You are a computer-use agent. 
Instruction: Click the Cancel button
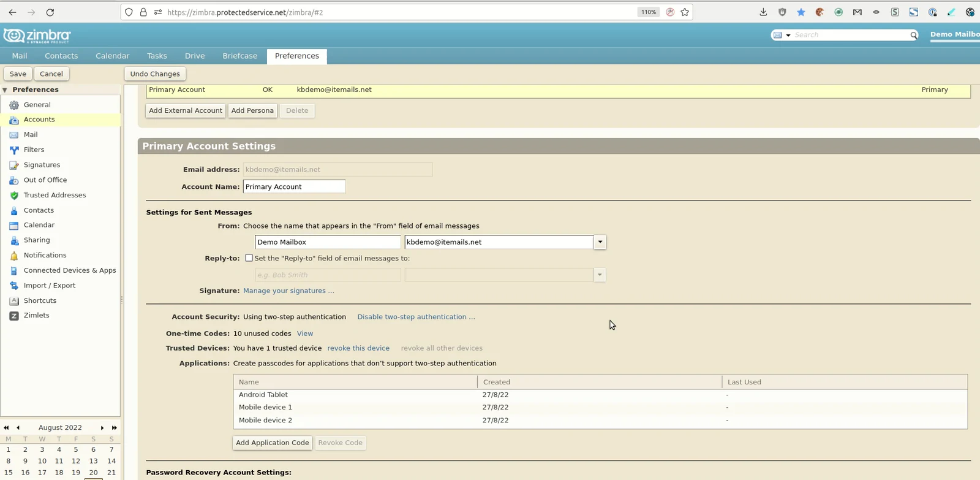coord(51,74)
